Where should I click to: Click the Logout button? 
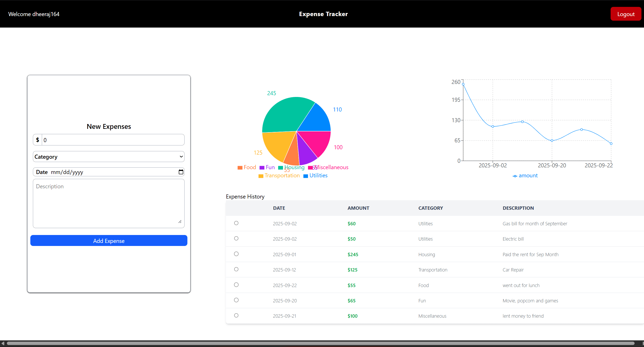626,14
